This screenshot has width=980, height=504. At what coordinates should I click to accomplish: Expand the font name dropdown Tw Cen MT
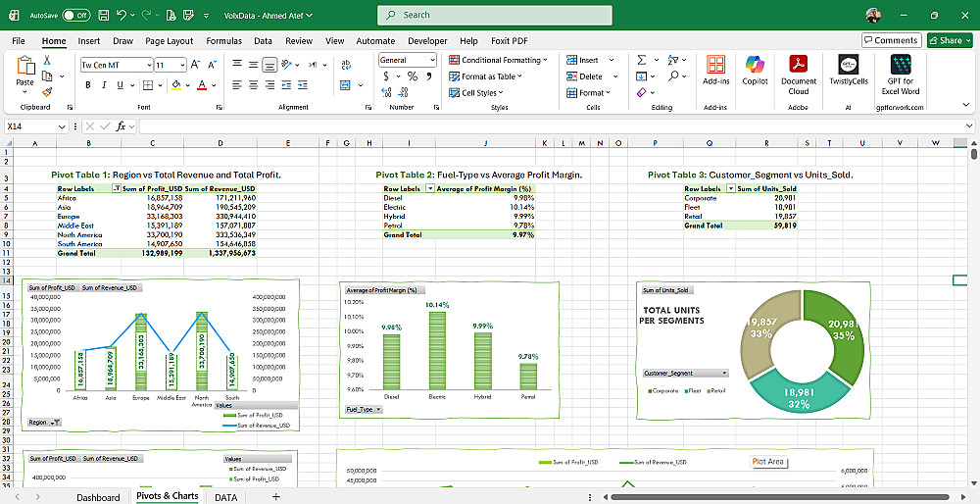coord(148,65)
